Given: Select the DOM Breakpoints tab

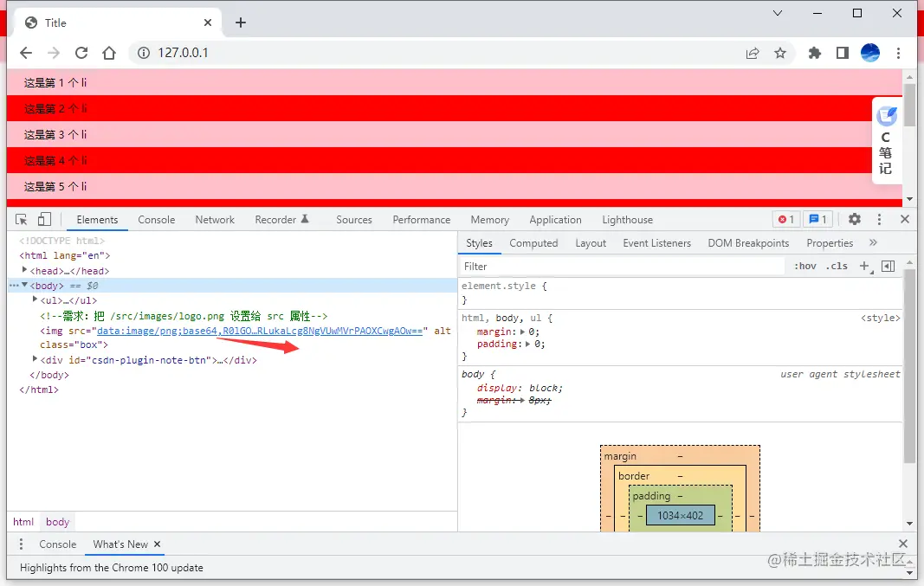Looking at the screenshot, I should [748, 243].
